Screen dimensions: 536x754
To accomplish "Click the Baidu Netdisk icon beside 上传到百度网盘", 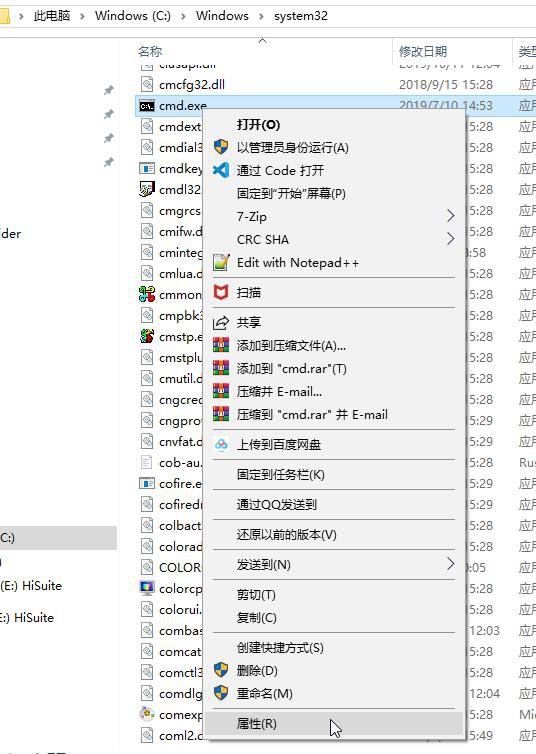I will pyautogui.click(x=221, y=444).
